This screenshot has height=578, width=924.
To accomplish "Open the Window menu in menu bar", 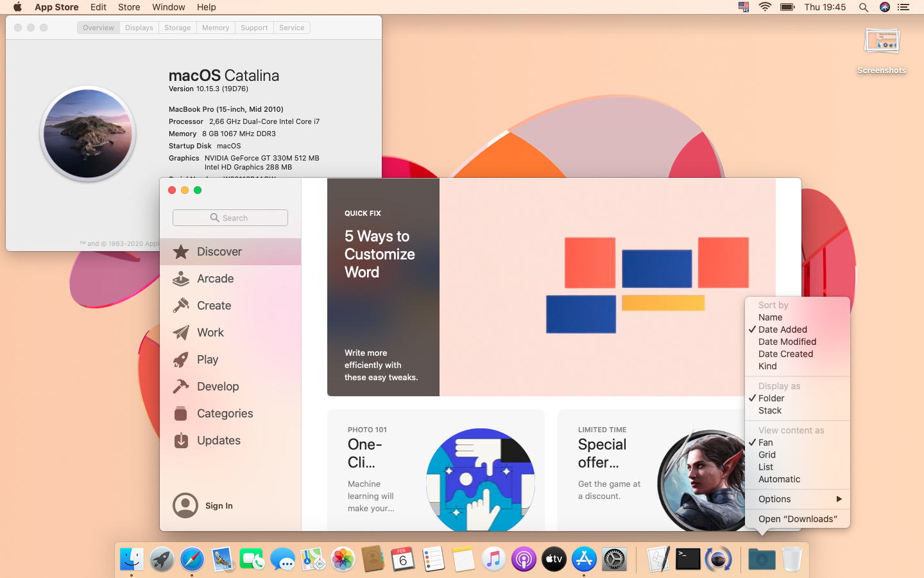I will tap(169, 7).
